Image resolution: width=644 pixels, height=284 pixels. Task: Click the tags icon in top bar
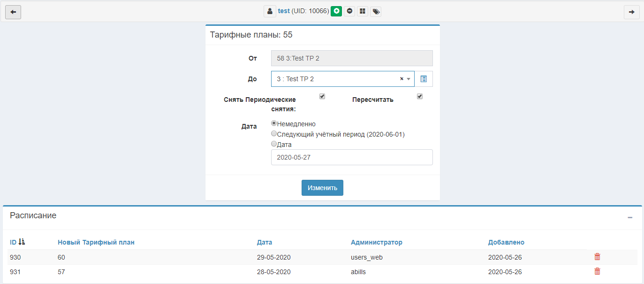(375, 11)
